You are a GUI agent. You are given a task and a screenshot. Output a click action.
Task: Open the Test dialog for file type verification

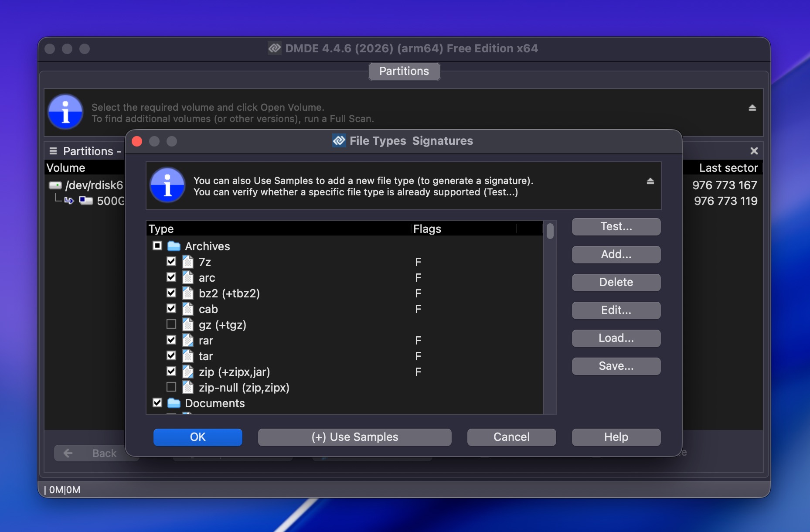point(616,226)
